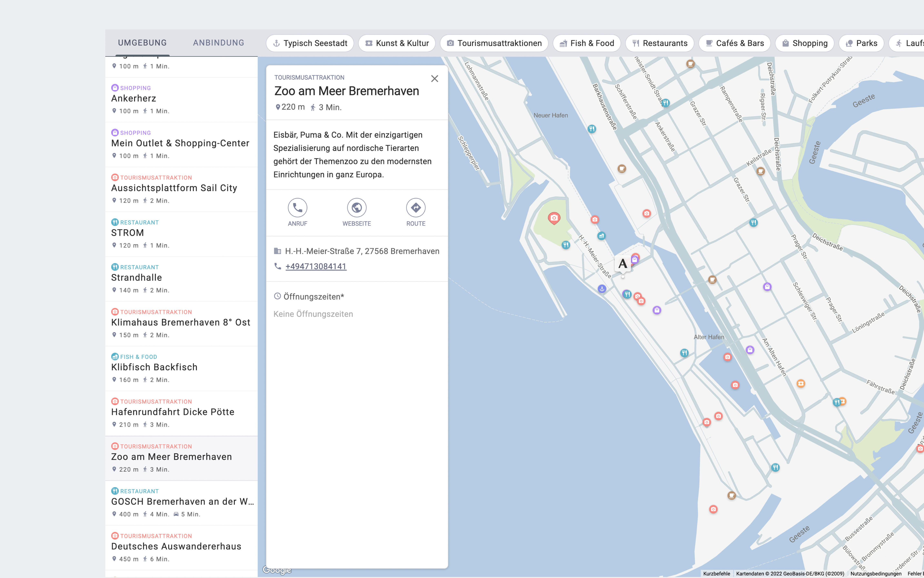Click the restaurant marker near Geeste bridge
This screenshot has height=578, width=924.
click(775, 467)
